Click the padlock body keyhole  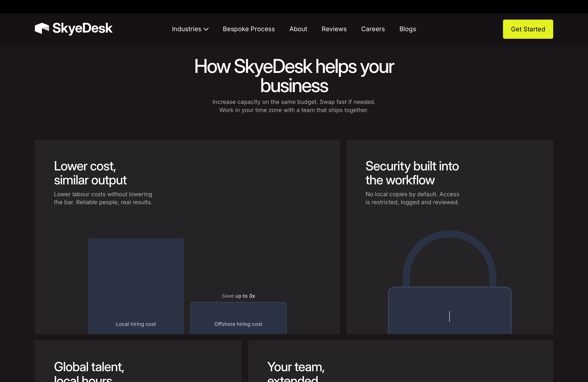click(449, 316)
